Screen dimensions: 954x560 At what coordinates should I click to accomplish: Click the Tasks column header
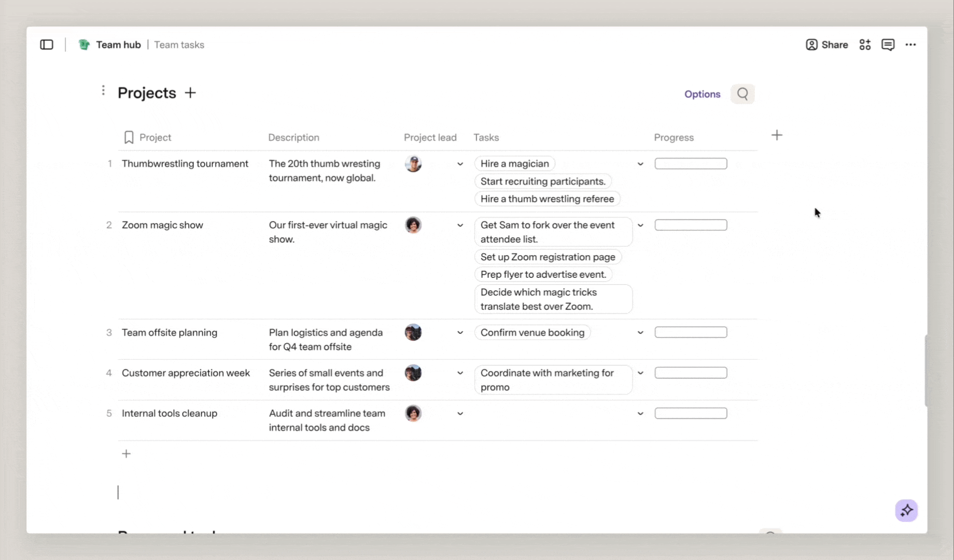point(486,137)
